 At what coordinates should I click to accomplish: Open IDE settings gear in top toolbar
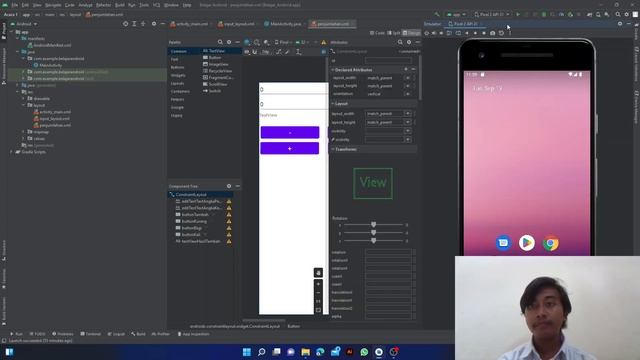tap(627, 14)
